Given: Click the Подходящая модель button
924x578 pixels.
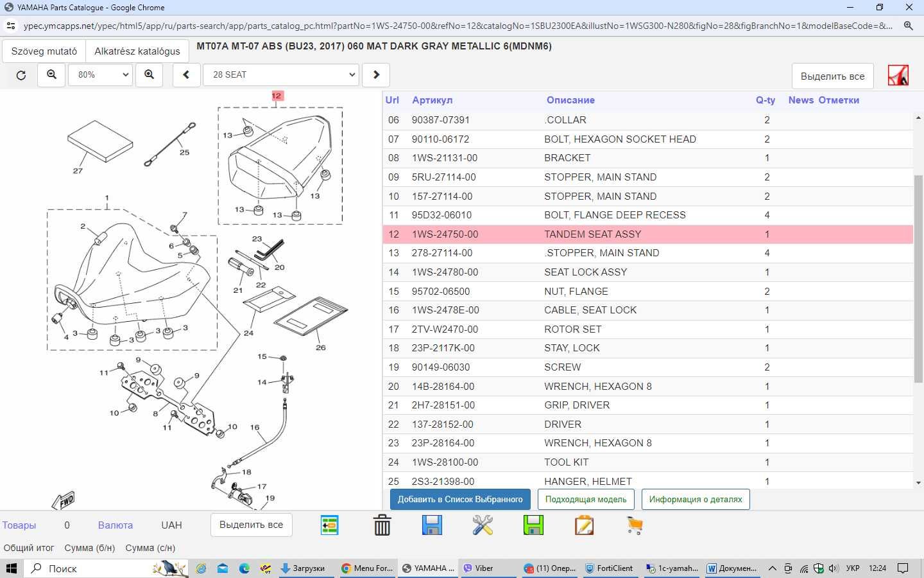Looking at the screenshot, I should pyautogui.click(x=586, y=499).
